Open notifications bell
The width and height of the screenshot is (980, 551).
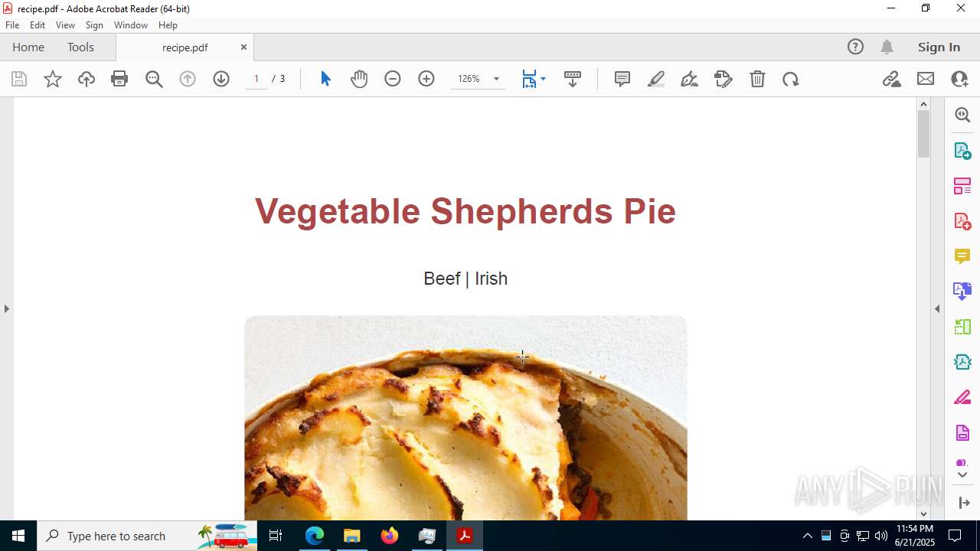(887, 47)
